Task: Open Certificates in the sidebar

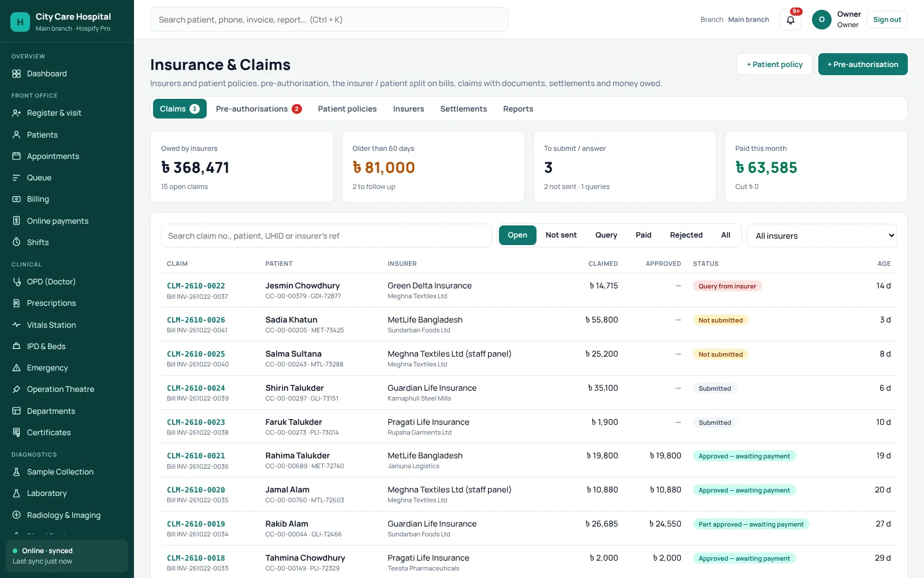Action: click(x=67, y=432)
